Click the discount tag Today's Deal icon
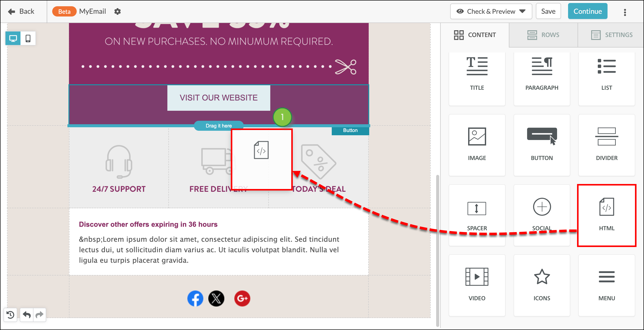This screenshot has height=330, width=644. pyautogui.click(x=319, y=161)
